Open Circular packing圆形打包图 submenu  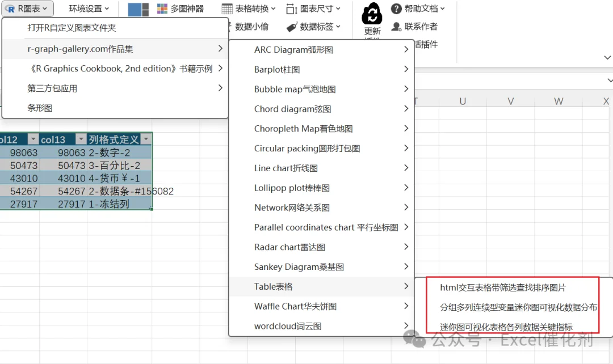coord(321,149)
